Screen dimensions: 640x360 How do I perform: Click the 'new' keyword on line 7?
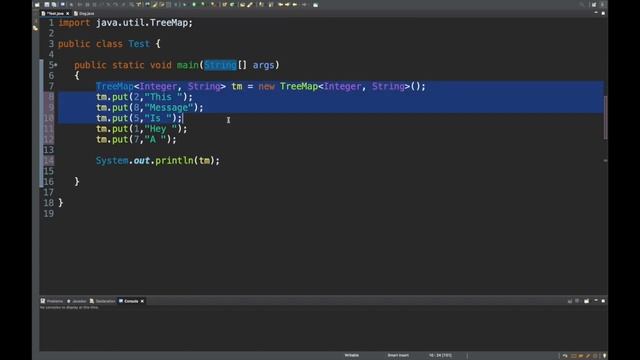267,87
